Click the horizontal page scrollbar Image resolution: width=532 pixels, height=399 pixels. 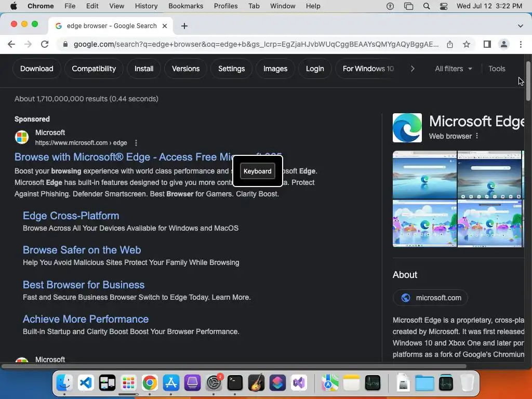pos(234,366)
